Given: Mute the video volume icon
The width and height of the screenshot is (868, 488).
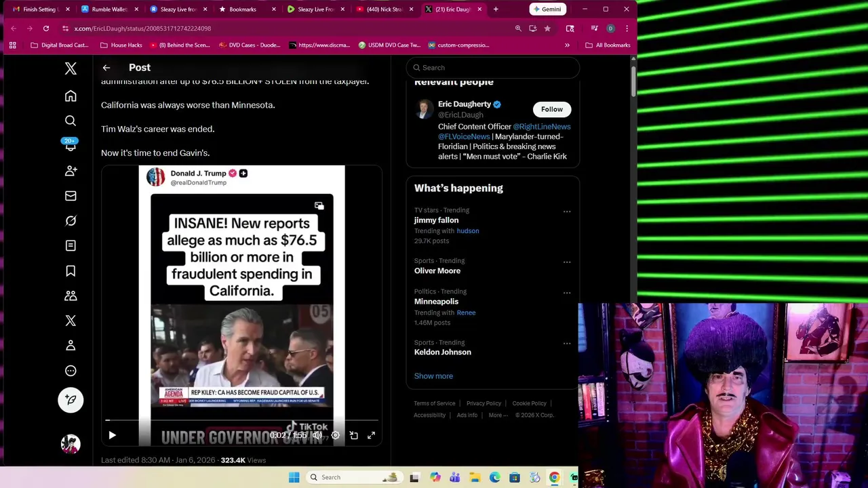Looking at the screenshot, I should click(x=317, y=436).
